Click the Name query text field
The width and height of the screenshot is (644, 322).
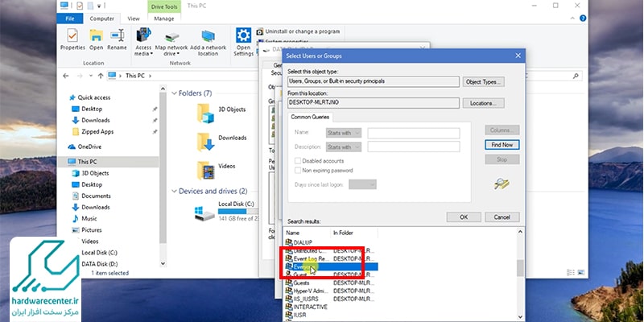tap(414, 133)
